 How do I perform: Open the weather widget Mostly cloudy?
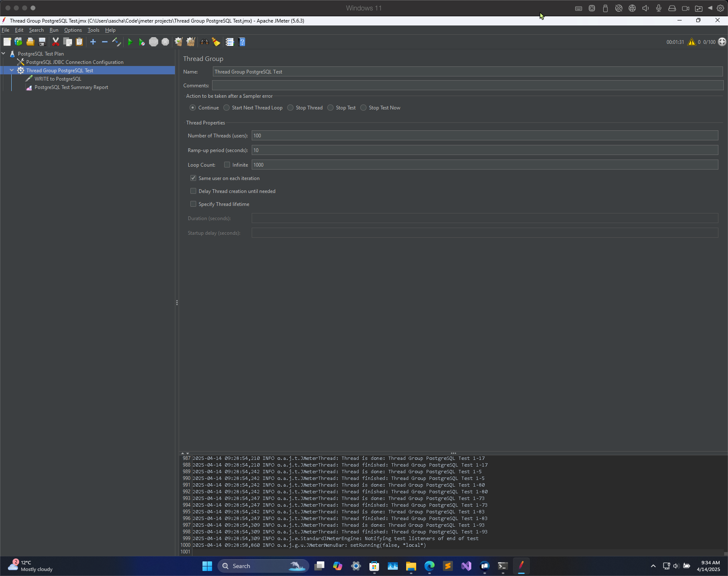pyautogui.click(x=31, y=566)
